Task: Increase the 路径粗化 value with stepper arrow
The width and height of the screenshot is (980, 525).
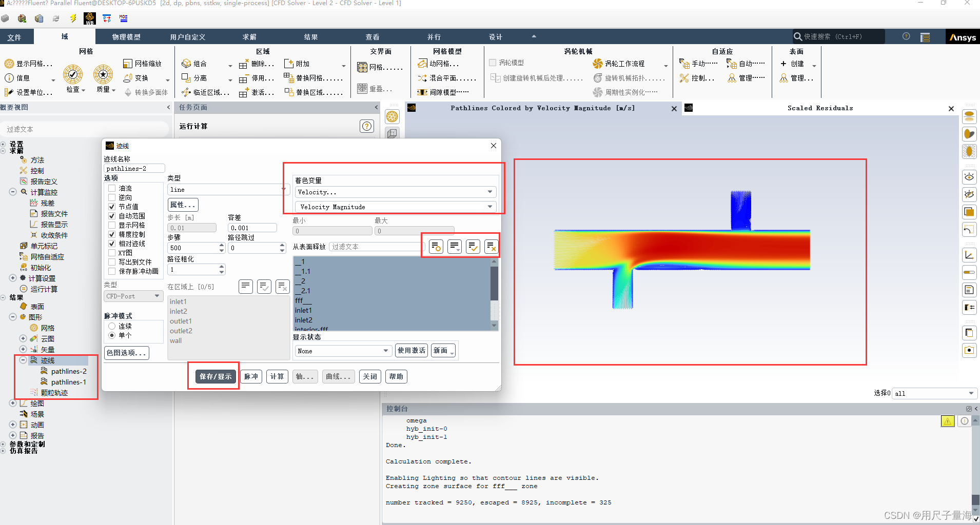Action: coord(222,267)
